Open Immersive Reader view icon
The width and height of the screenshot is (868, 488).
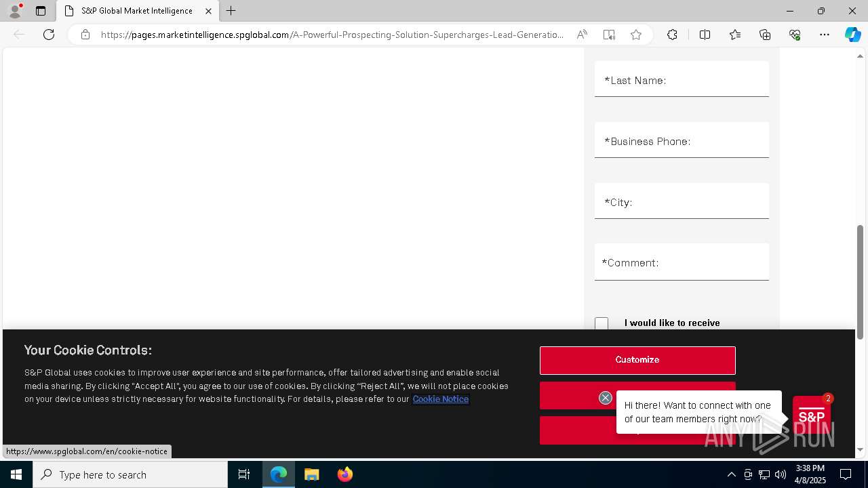click(x=609, y=35)
